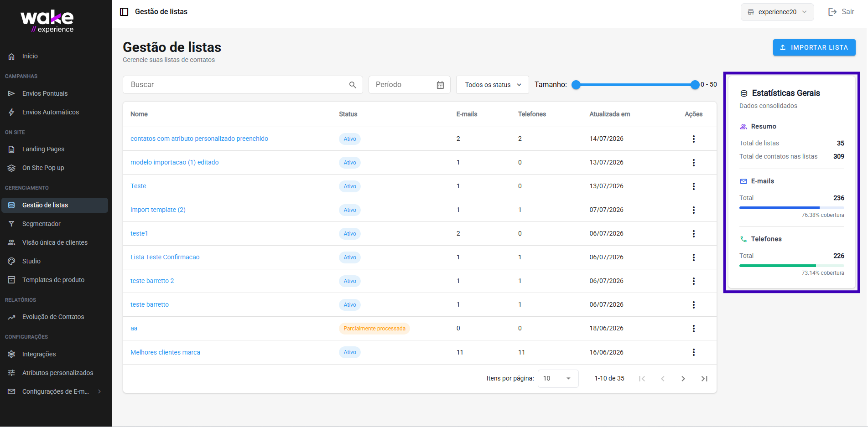868x427 pixels.
Task: Open the 'import template (2)' list
Action: coord(158,210)
